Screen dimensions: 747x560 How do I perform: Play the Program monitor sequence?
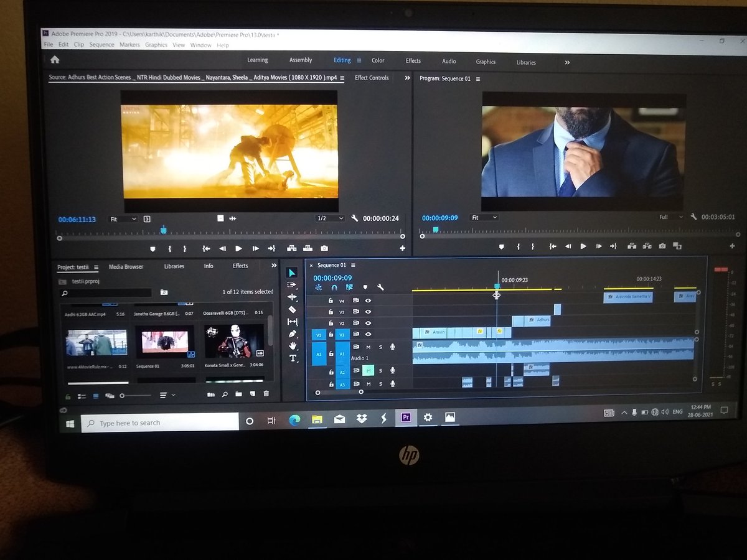[583, 246]
